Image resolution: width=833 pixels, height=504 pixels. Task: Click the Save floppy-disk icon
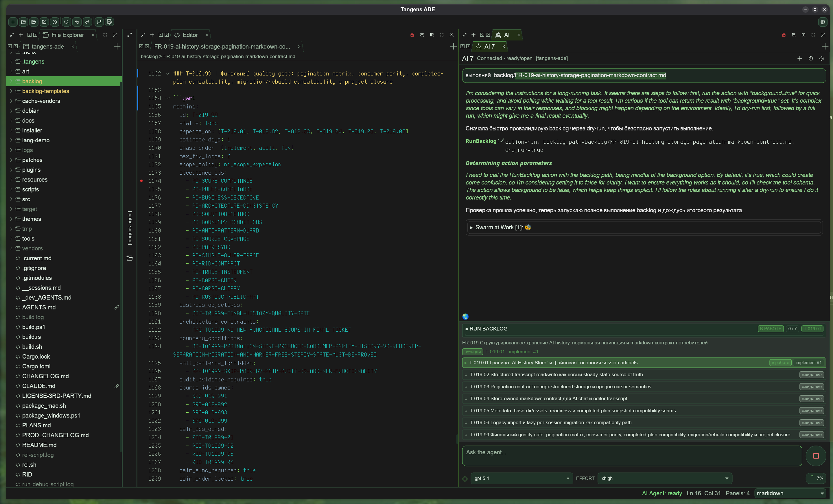(99, 22)
